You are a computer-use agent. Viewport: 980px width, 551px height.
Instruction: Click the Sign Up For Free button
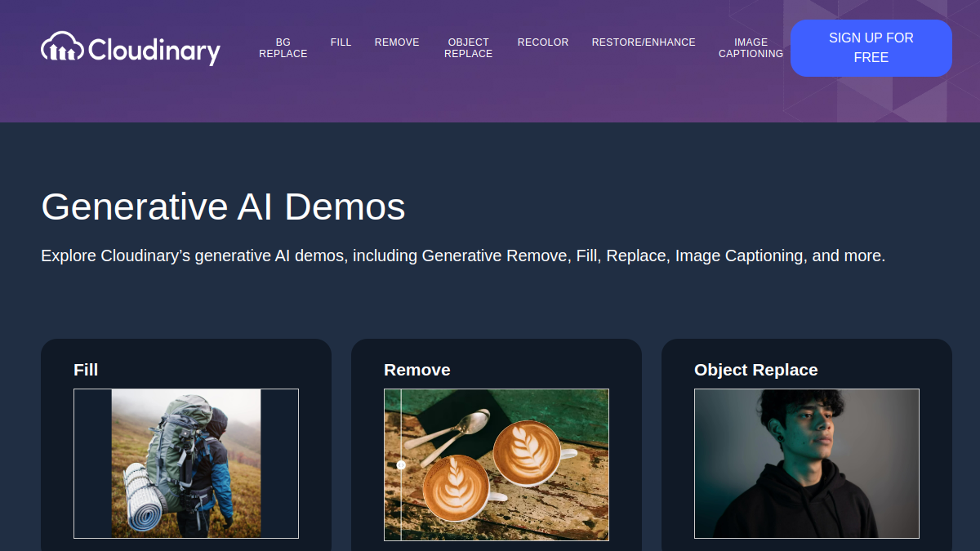(x=871, y=48)
